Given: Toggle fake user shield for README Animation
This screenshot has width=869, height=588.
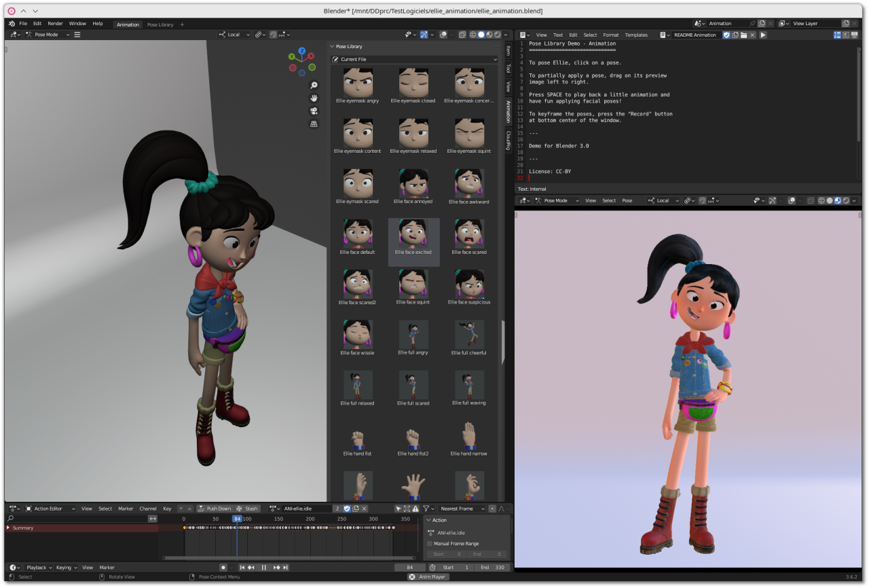Looking at the screenshot, I should tap(726, 35).
